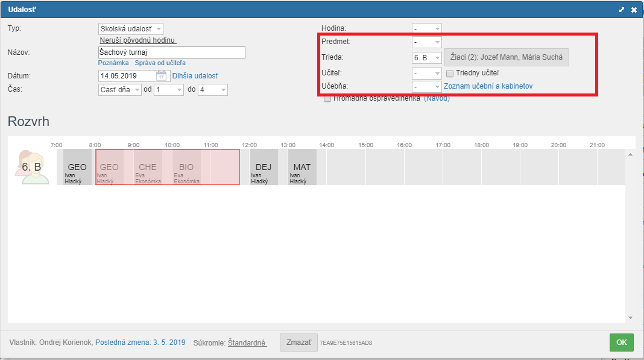This screenshot has width=644, height=360.
Task: Click the timetable scrollbar down arrow
Action: pyautogui.click(x=630, y=318)
